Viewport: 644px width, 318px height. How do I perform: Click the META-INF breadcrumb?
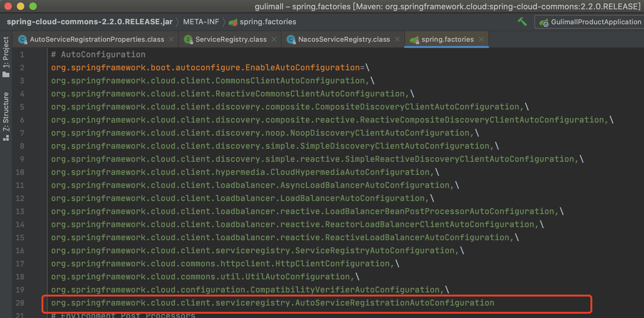201,22
